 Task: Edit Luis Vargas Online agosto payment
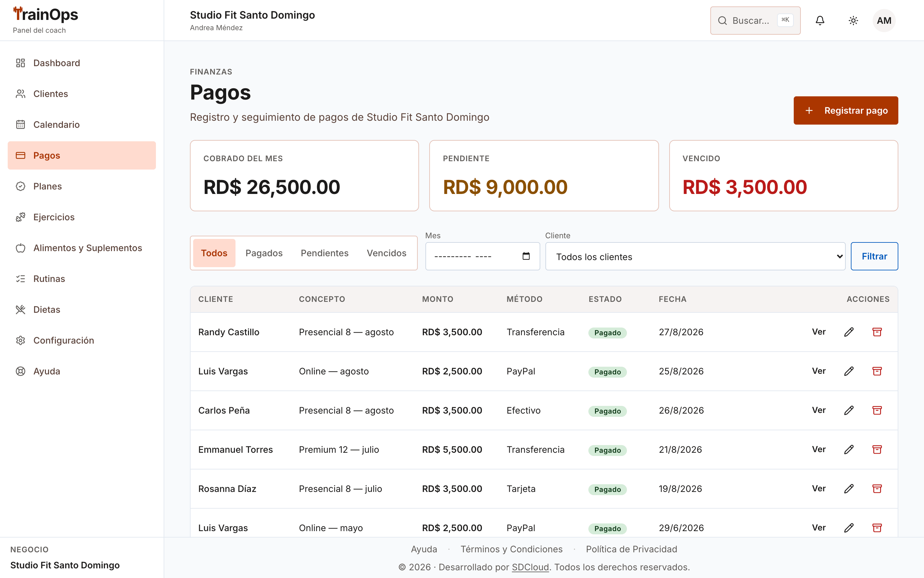click(849, 371)
